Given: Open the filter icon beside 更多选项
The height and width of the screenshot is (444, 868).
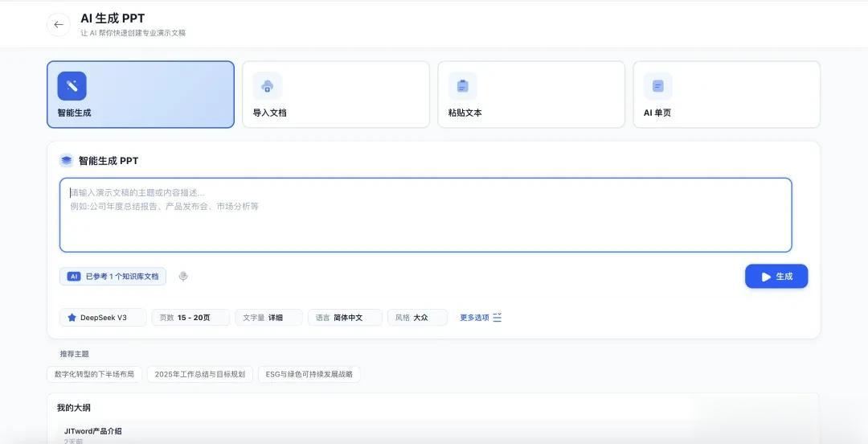Looking at the screenshot, I should [497, 318].
